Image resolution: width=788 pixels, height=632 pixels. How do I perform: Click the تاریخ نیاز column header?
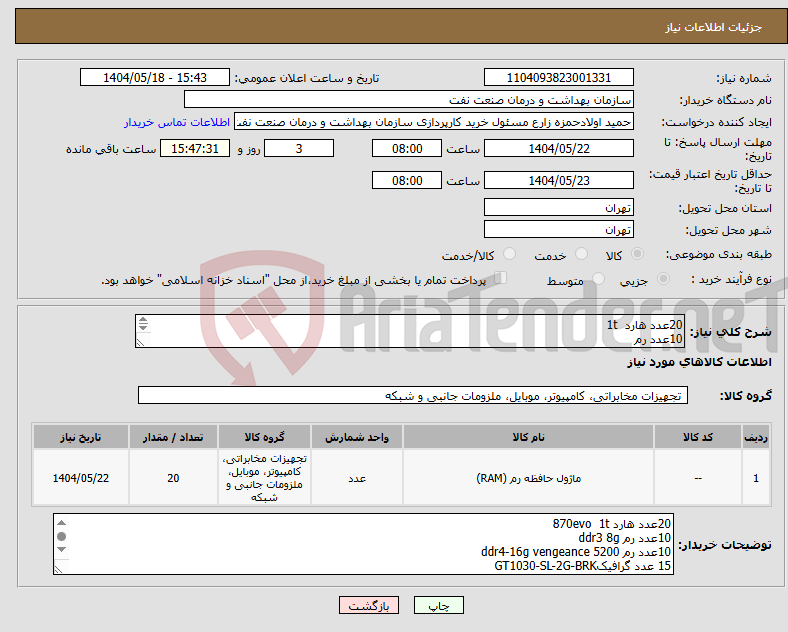(x=80, y=437)
